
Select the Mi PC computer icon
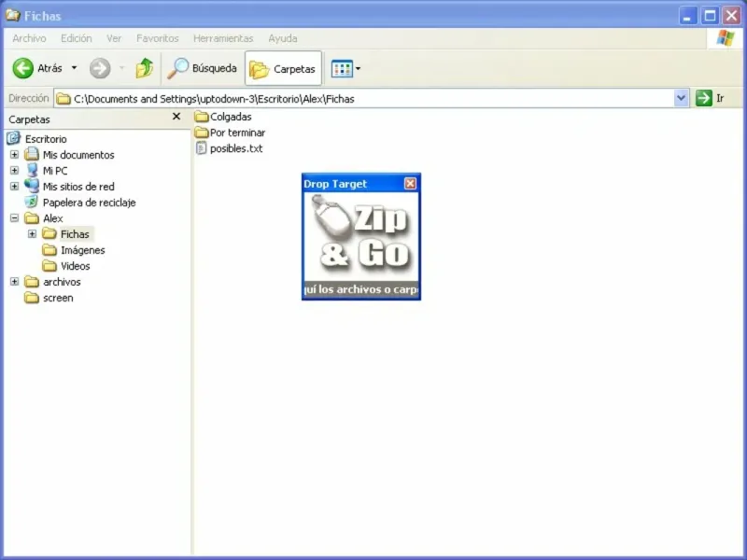coord(32,171)
